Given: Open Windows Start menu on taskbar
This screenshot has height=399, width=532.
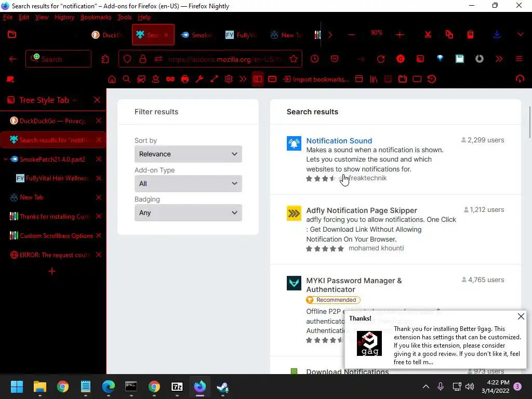Looking at the screenshot, I should [17, 387].
